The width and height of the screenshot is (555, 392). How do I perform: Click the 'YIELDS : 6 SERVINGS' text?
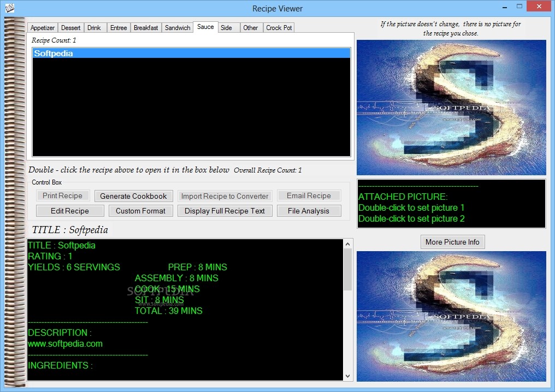point(74,267)
